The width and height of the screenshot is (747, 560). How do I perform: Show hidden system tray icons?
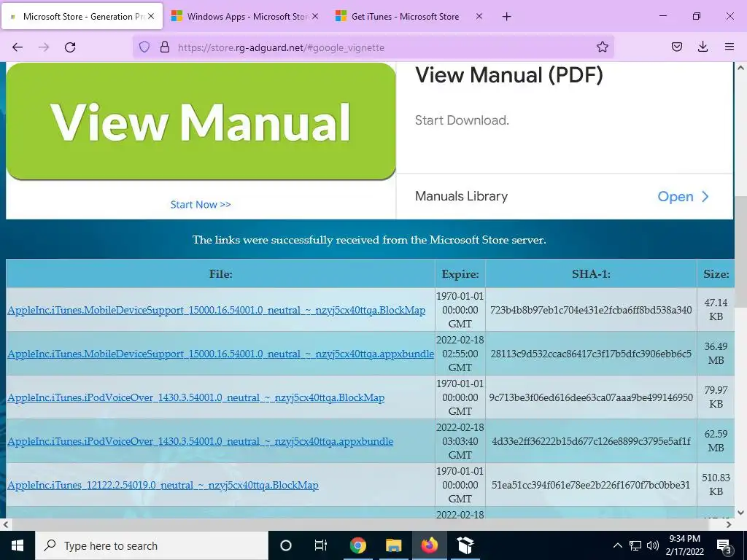[x=617, y=545]
